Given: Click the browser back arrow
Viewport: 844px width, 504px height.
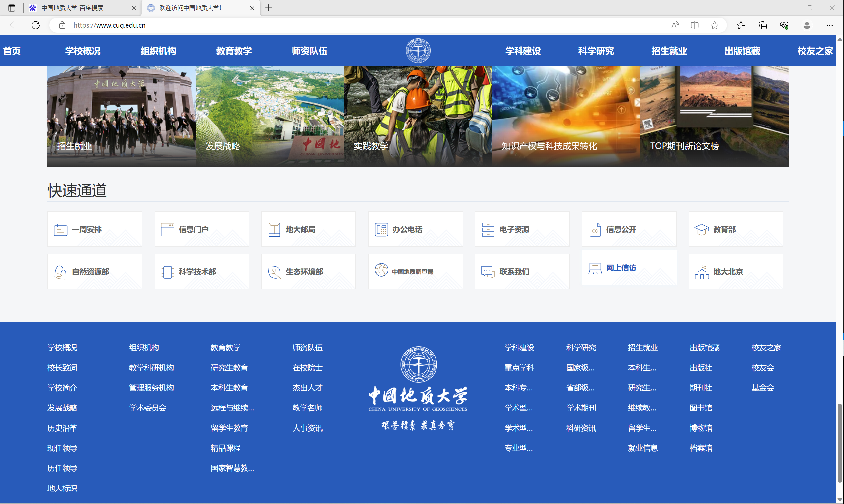Looking at the screenshot, I should pyautogui.click(x=14, y=25).
